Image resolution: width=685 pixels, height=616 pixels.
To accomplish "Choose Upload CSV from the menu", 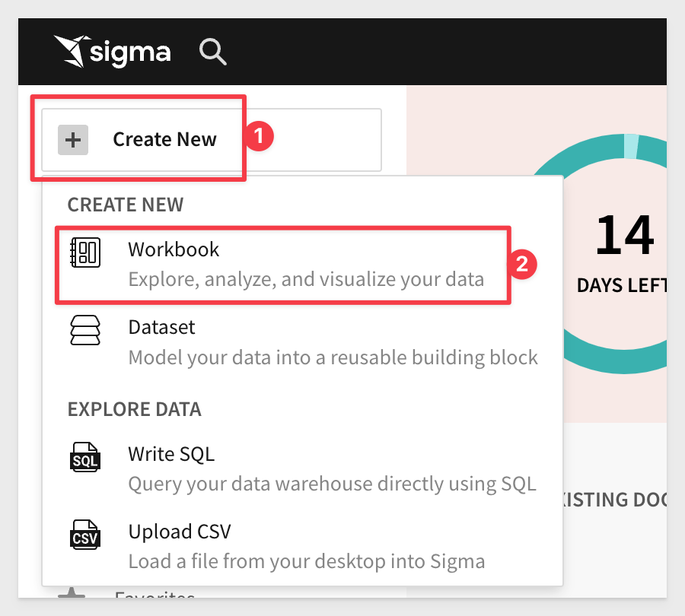I will point(179,531).
